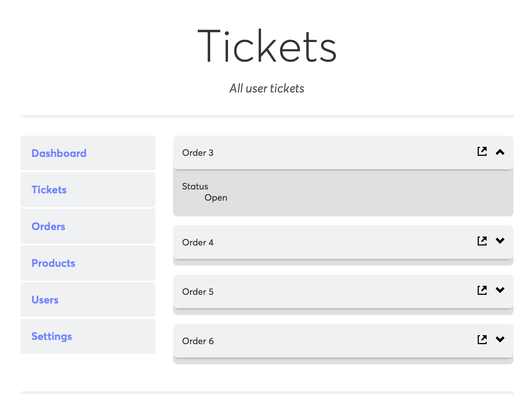Open Order 3 in external view

click(482, 151)
